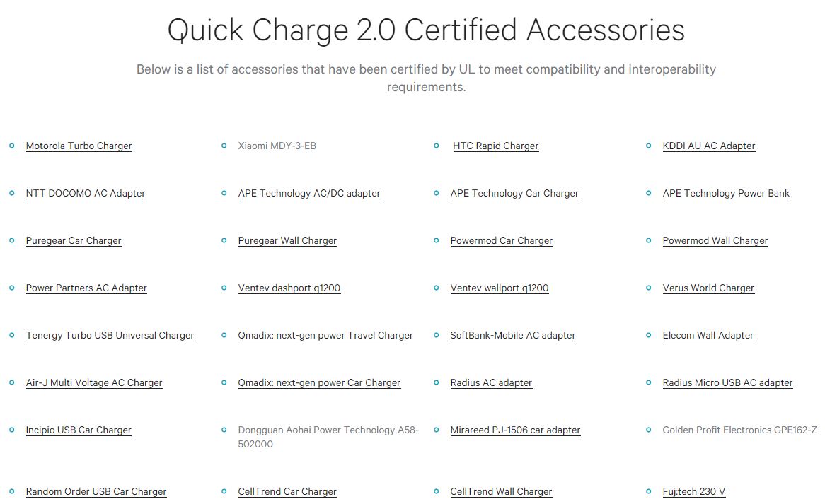
Task: Open the Ventev dashport q1200 link
Action: coord(289,288)
